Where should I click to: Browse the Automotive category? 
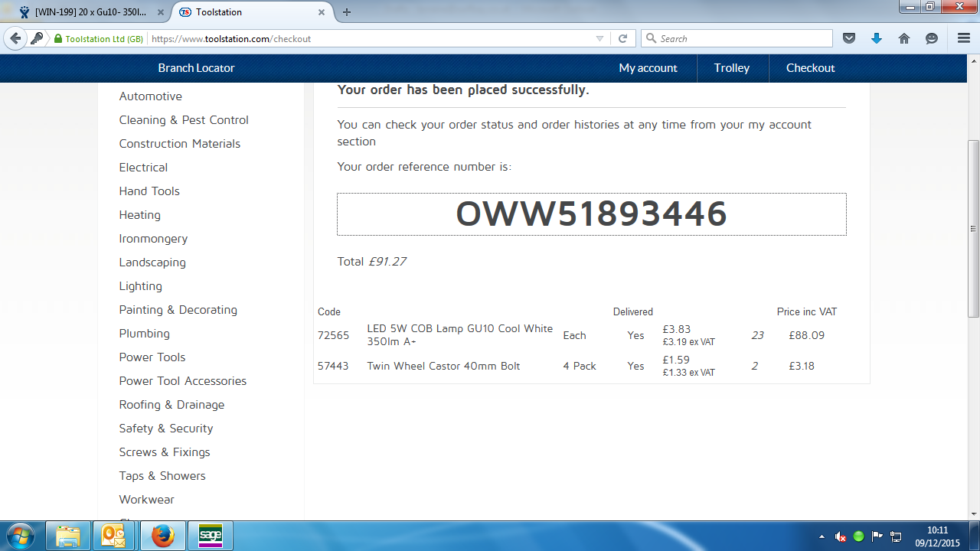click(x=151, y=96)
